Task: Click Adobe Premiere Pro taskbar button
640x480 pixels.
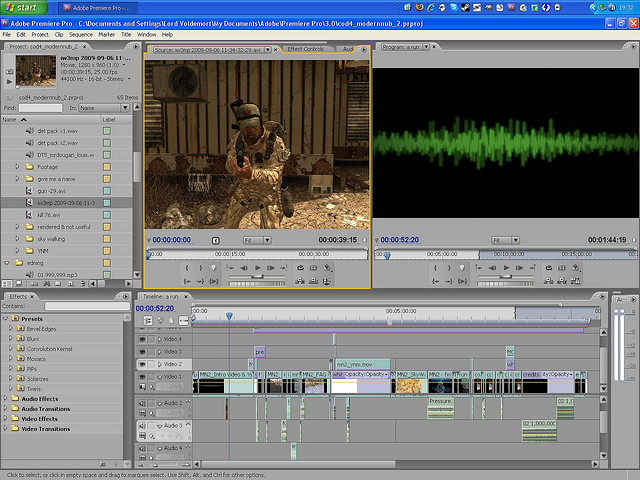Action: (98, 8)
